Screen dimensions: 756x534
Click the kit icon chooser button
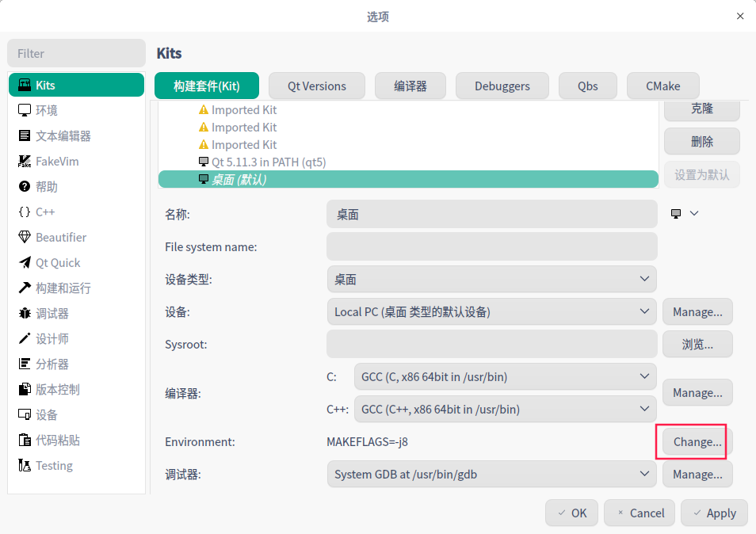tap(685, 214)
